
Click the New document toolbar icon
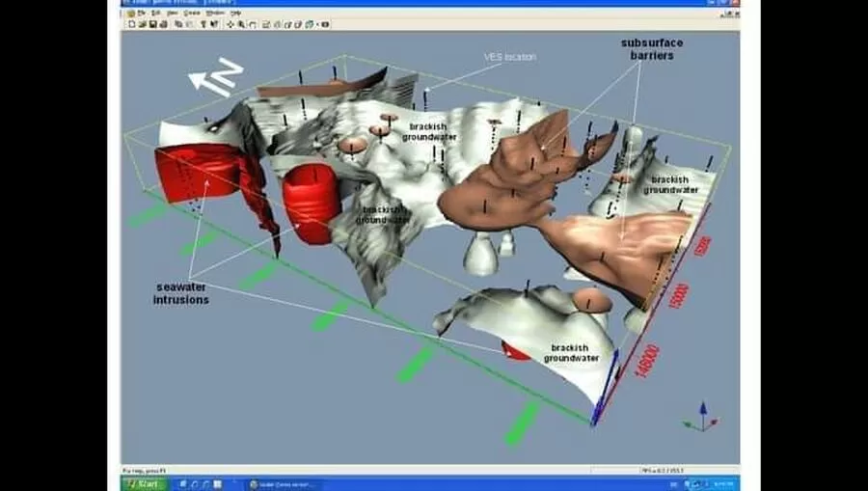point(131,24)
